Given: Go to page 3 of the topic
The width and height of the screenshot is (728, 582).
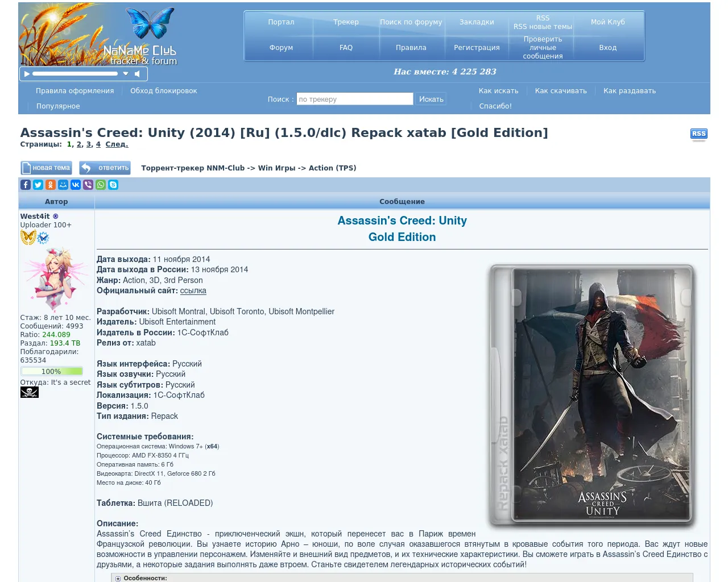Looking at the screenshot, I should (x=88, y=144).
